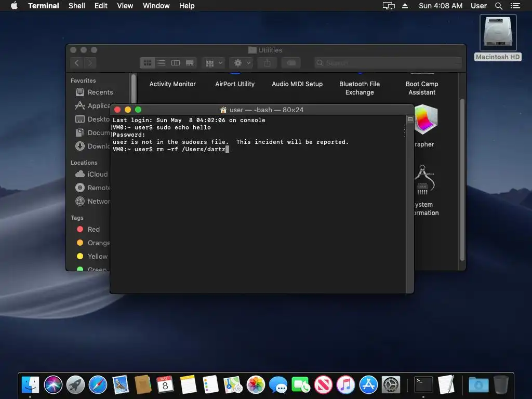Open the Edit menu
Viewport: 532px width, 399px height.
[x=101, y=6]
